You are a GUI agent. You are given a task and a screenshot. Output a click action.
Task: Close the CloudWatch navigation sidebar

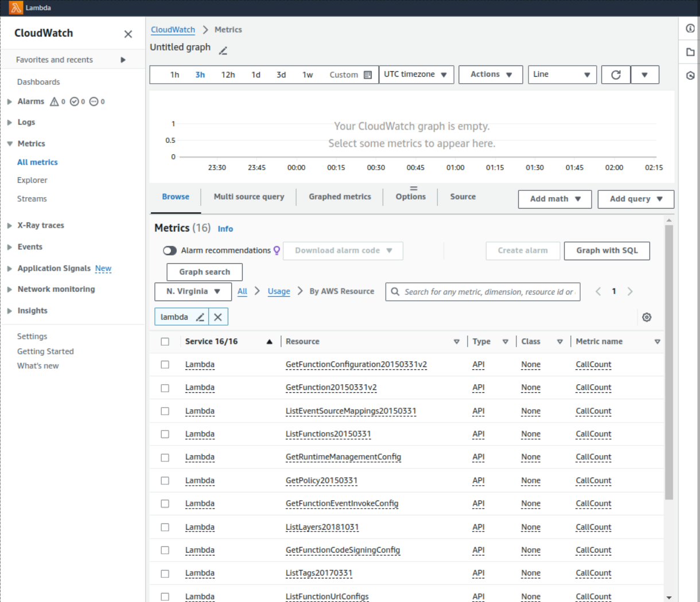(128, 34)
